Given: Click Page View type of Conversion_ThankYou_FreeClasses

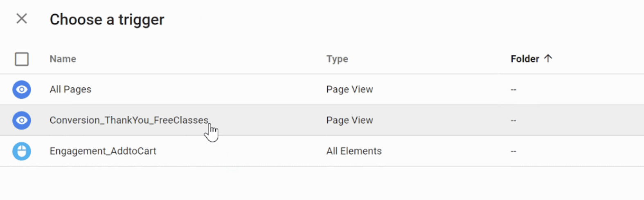Looking at the screenshot, I should click(x=349, y=120).
